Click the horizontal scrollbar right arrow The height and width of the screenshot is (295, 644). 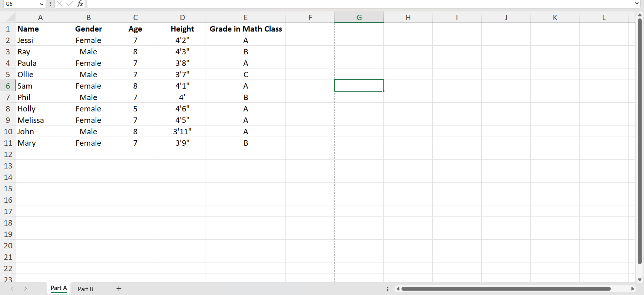coord(633,289)
